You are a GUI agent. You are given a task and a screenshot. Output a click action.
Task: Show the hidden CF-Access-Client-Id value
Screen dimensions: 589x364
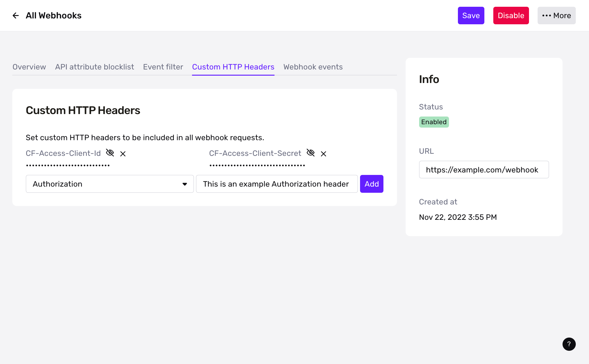point(110,153)
